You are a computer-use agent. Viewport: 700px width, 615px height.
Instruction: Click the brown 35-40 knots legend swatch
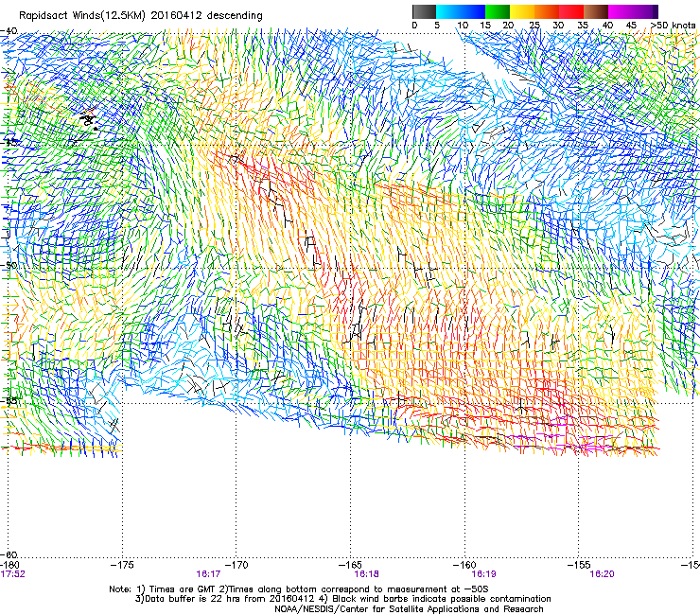point(596,11)
